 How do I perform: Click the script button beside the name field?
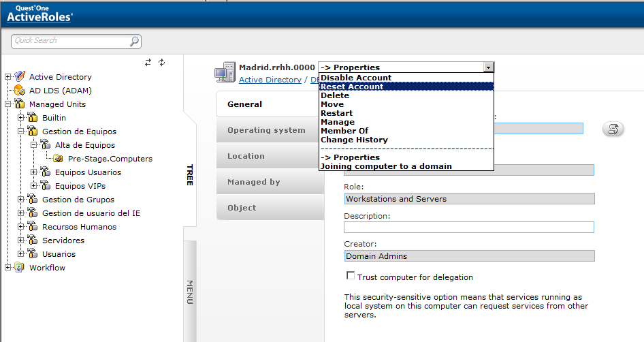[x=613, y=129]
